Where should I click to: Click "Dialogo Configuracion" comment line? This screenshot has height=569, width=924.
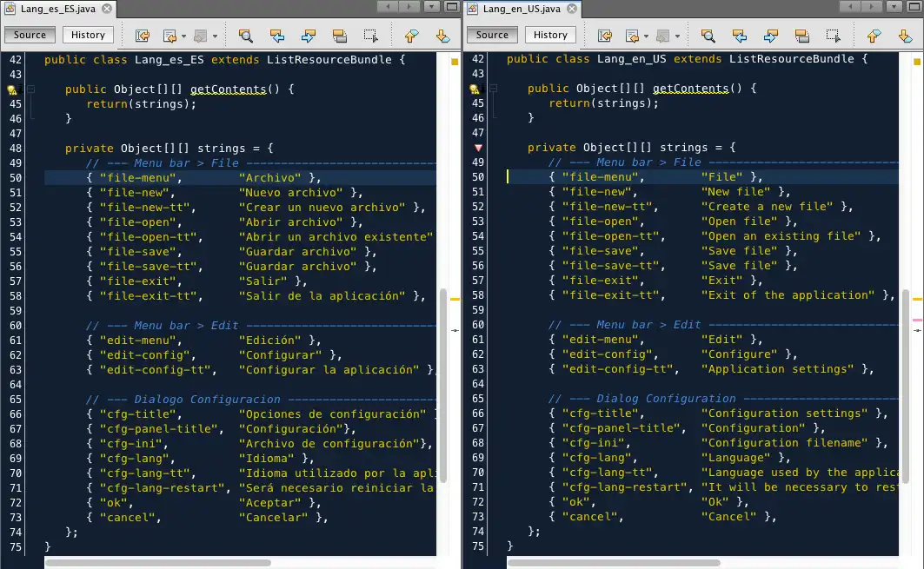207,400
